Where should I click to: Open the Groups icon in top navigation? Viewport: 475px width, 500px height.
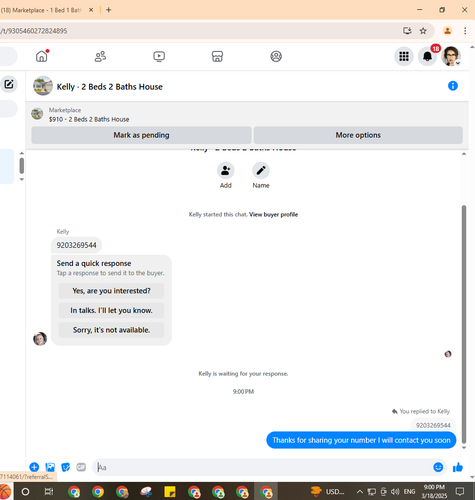(276, 56)
